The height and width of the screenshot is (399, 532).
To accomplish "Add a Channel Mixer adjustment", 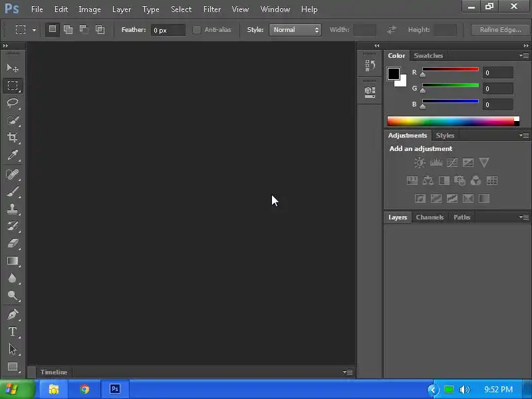I will (475, 180).
